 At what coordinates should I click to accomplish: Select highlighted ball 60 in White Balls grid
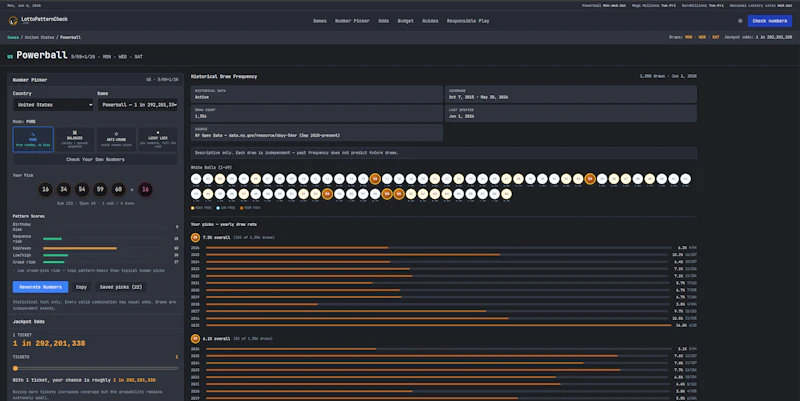click(x=399, y=194)
